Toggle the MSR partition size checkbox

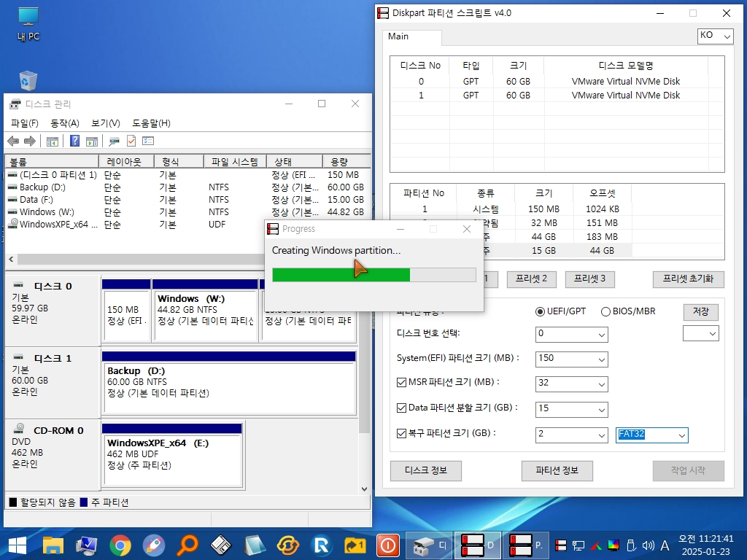[402, 382]
